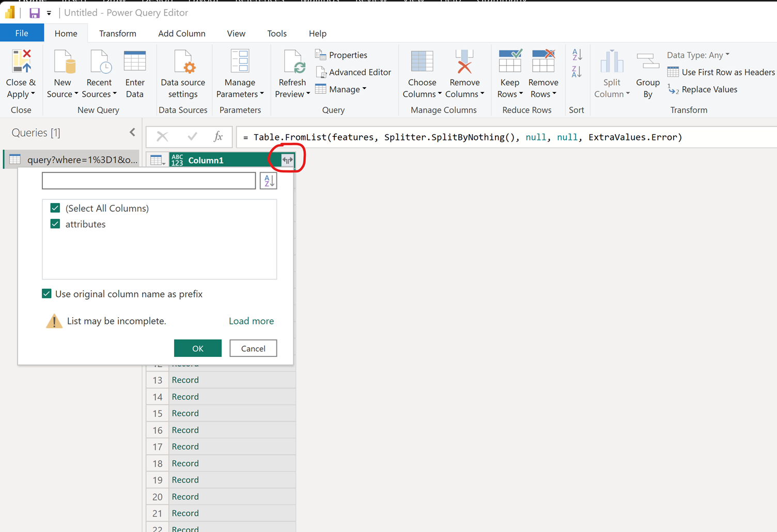Uncheck the attributes checkbox
Viewport: 777px width, 532px height.
tap(55, 224)
